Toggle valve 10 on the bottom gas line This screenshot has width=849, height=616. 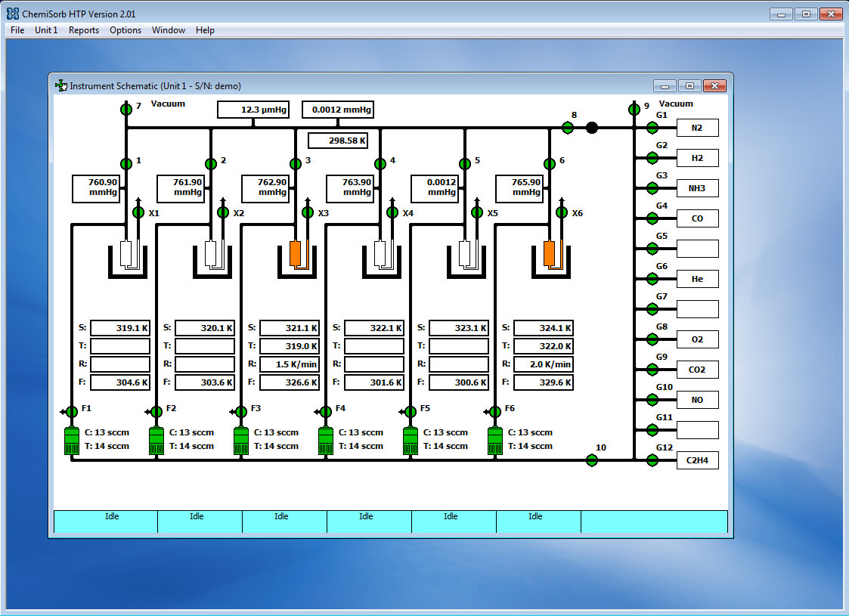click(x=592, y=460)
